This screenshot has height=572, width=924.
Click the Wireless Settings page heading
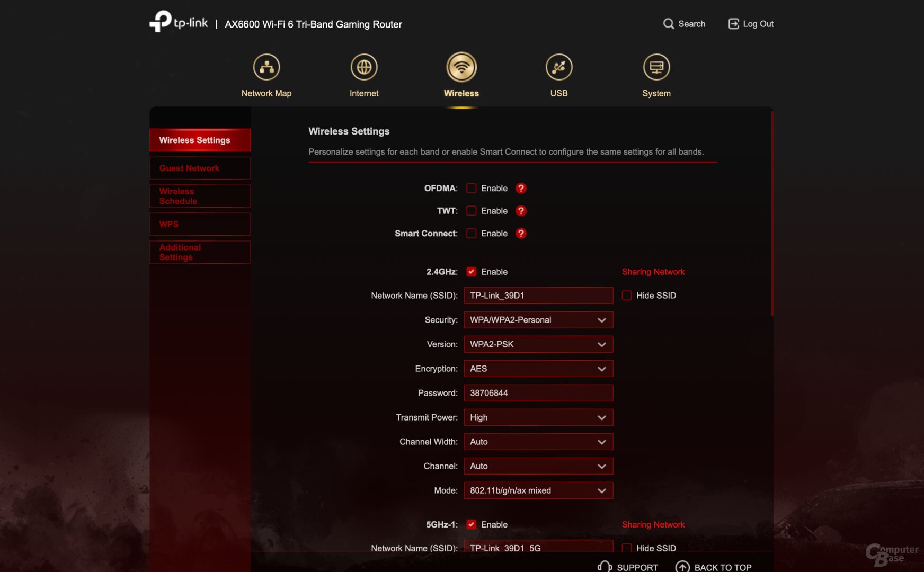tap(349, 131)
